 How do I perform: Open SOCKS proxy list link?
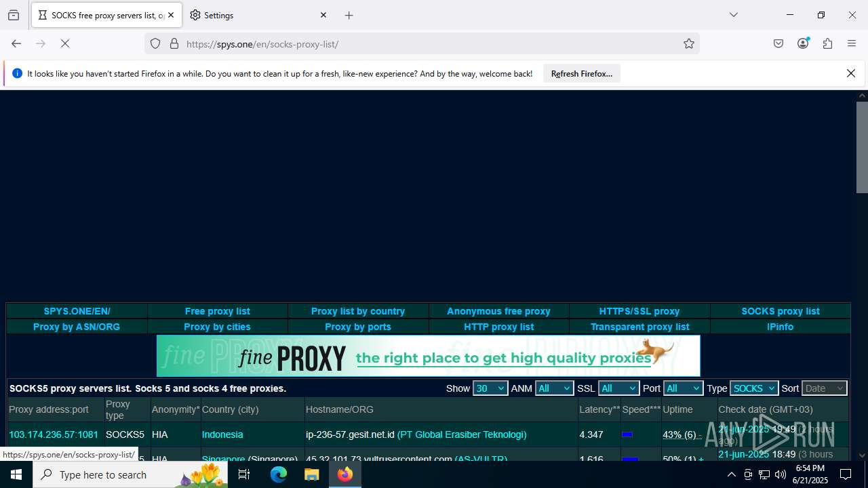tap(781, 311)
